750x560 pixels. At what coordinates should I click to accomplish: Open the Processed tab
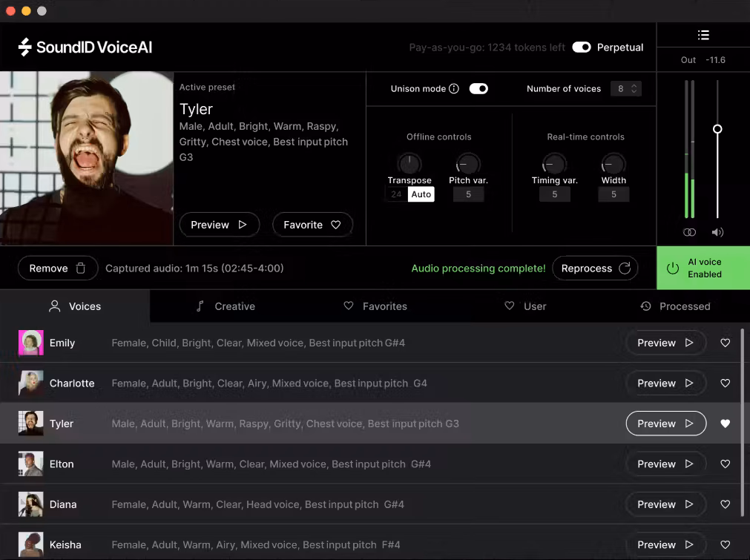(x=675, y=306)
